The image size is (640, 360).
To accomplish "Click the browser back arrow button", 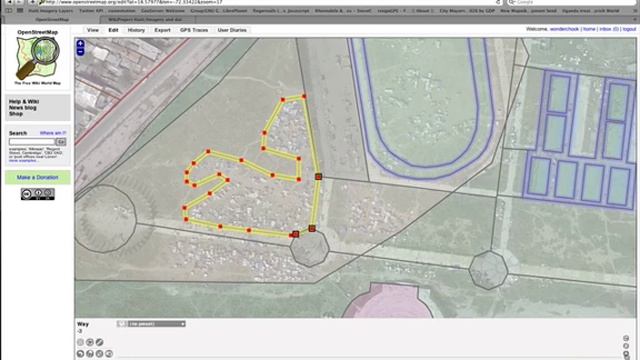I will 9,2.
